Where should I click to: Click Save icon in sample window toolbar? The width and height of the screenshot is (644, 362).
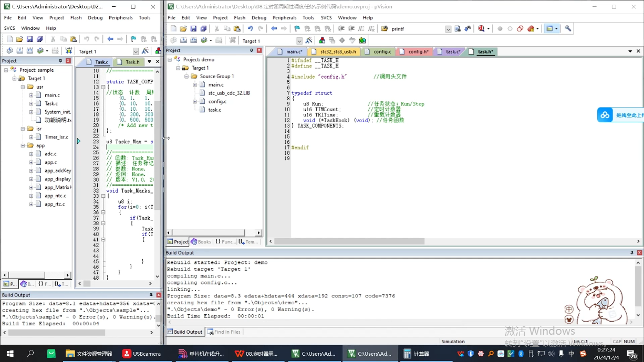(29, 39)
